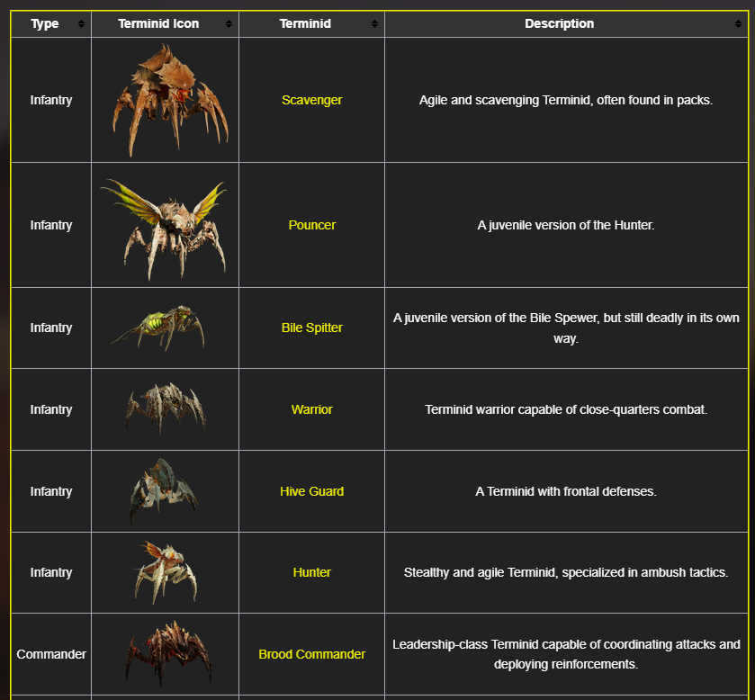
Task: Click the Warrior terminid image
Action: (x=165, y=408)
